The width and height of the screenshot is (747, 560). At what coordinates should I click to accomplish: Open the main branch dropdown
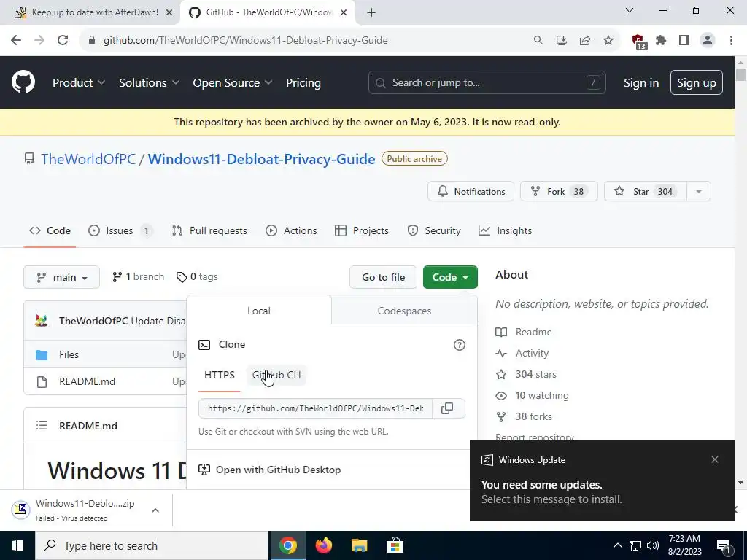(61, 277)
